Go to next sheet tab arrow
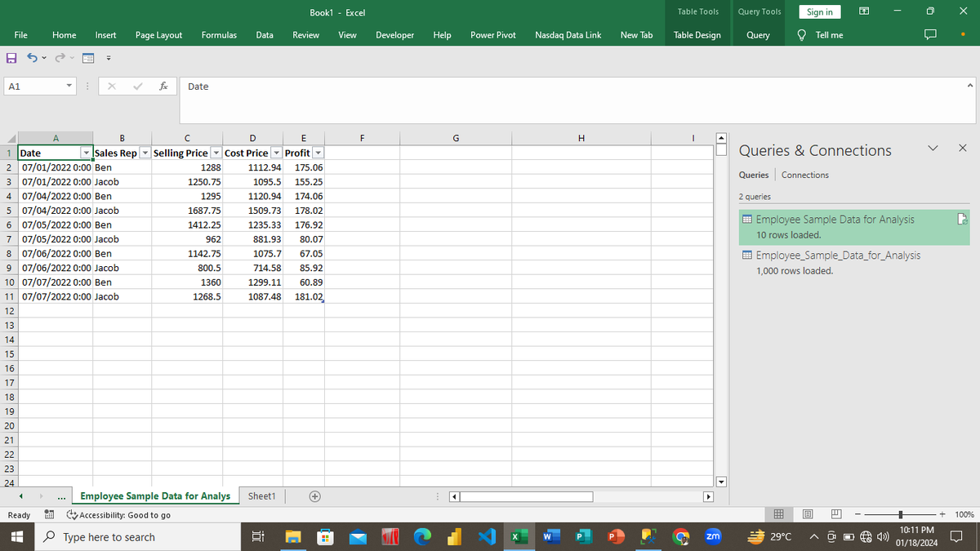This screenshot has width=980, height=551. [x=42, y=496]
